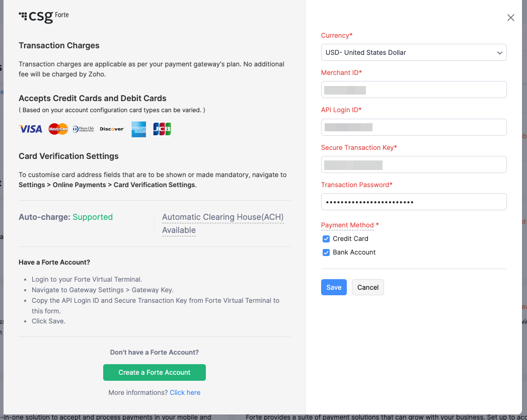Open the 'Click here' more information link
This screenshot has width=527, height=420.
click(185, 392)
